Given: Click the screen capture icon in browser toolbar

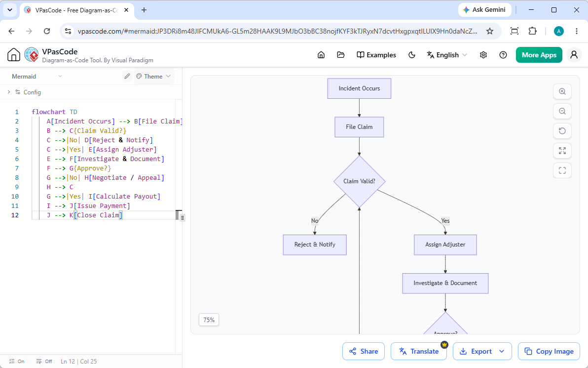Looking at the screenshot, I should (x=514, y=31).
